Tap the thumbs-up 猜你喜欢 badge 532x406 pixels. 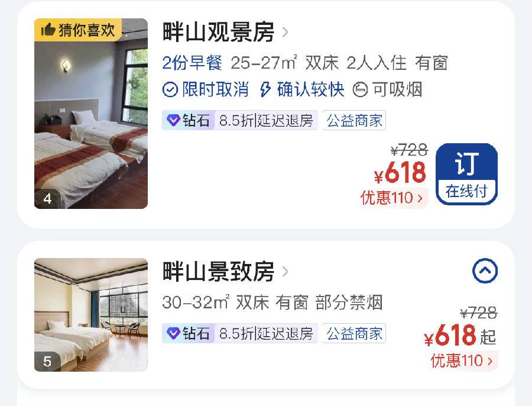pos(77,30)
